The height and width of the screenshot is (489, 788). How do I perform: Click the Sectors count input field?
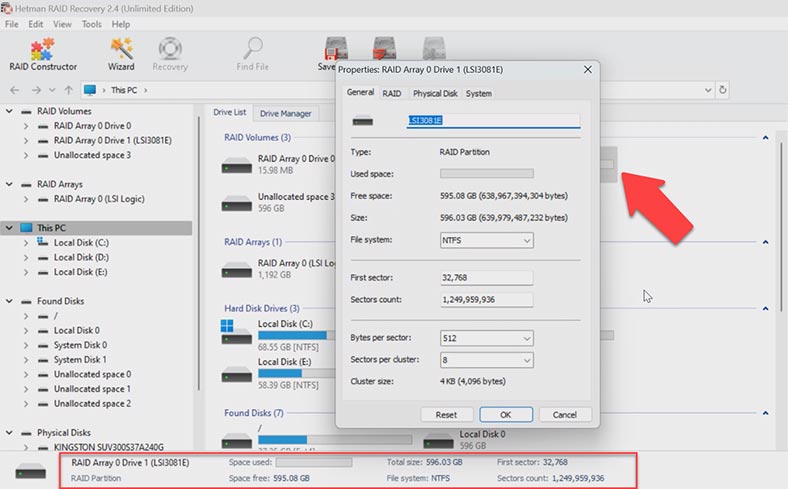pyautogui.click(x=486, y=300)
